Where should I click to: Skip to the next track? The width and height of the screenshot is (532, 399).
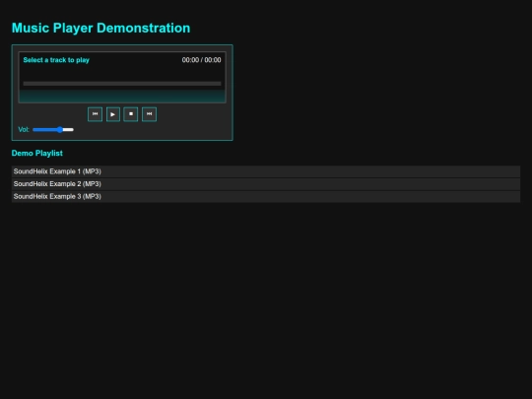tap(150, 114)
